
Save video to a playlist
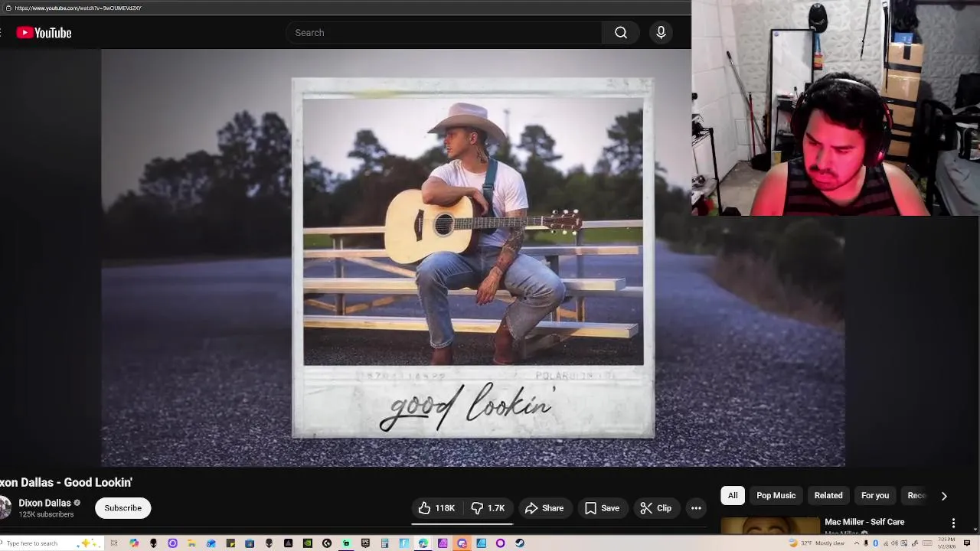pyautogui.click(x=602, y=508)
